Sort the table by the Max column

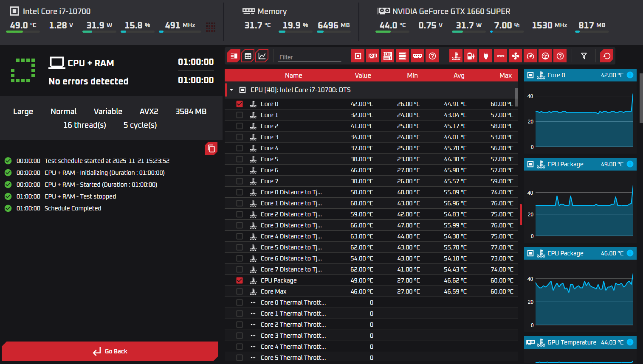[505, 76]
